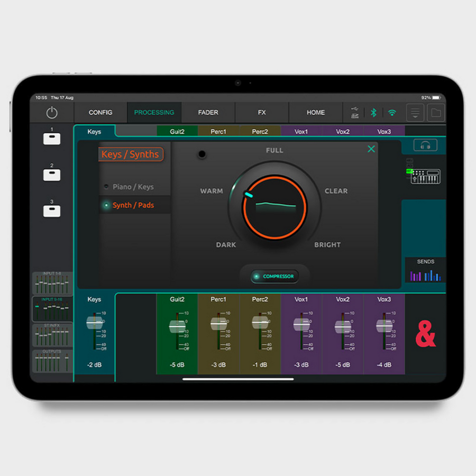Select the Synth / Pads preset option
This screenshot has height=476, width=476.
133,205
